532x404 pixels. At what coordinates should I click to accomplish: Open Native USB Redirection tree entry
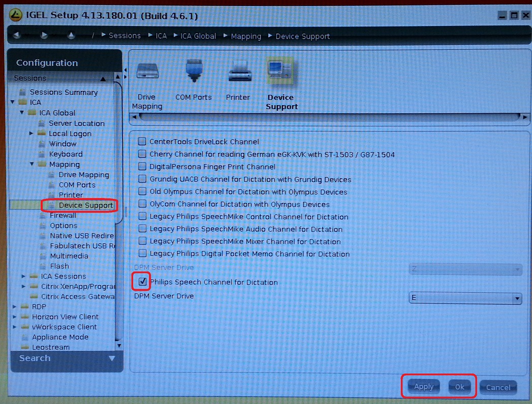tap(82, 235)
